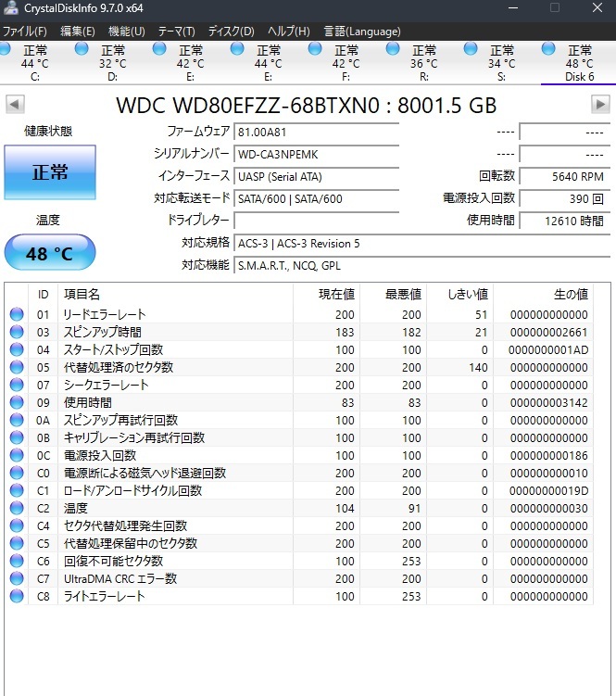The width and height of the screenshot is (616, 696).
Task: Click the power-on hours field 12610 時間
Action: [564, 221]
